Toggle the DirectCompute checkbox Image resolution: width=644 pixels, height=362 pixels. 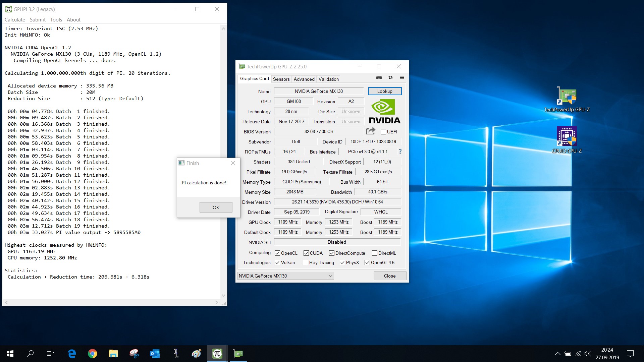[x=332, y=253]
